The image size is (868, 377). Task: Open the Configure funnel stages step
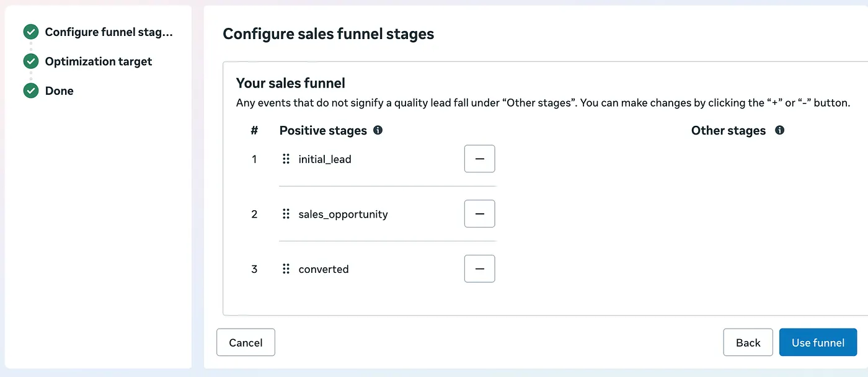click(109, 32)
